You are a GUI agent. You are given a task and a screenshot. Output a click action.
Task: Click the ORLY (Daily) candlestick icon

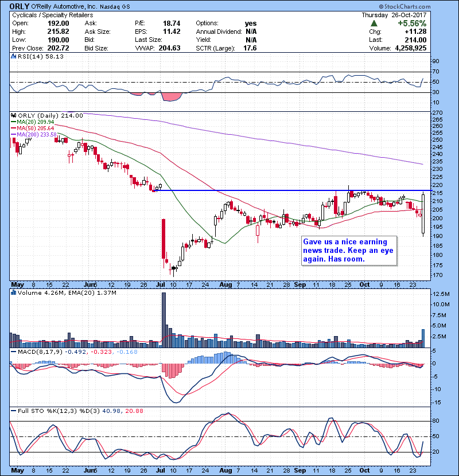tap(13, 115)
